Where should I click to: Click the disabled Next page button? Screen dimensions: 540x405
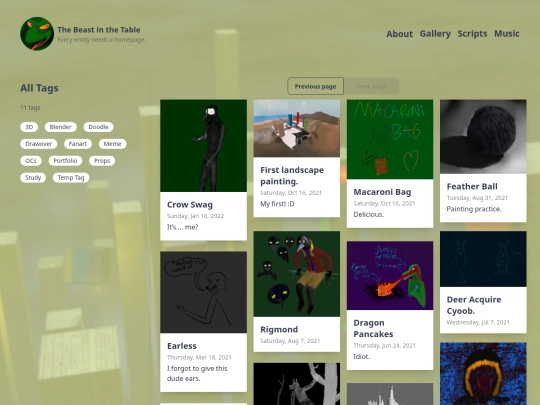tap(371, 86)
